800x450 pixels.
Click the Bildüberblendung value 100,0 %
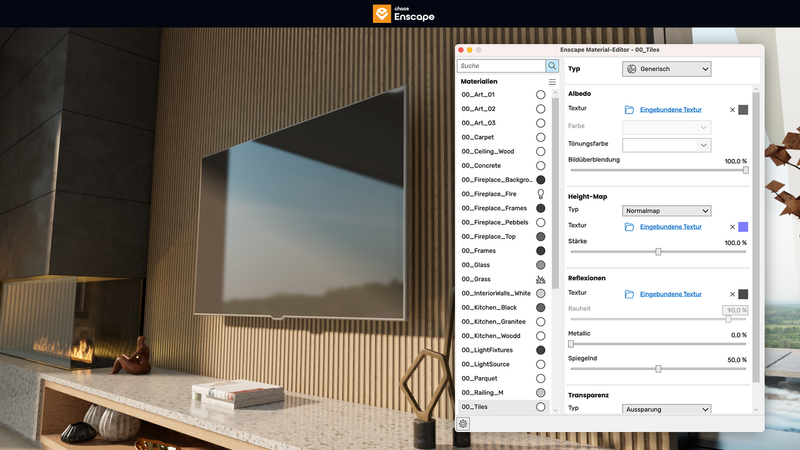coord(735,161)
